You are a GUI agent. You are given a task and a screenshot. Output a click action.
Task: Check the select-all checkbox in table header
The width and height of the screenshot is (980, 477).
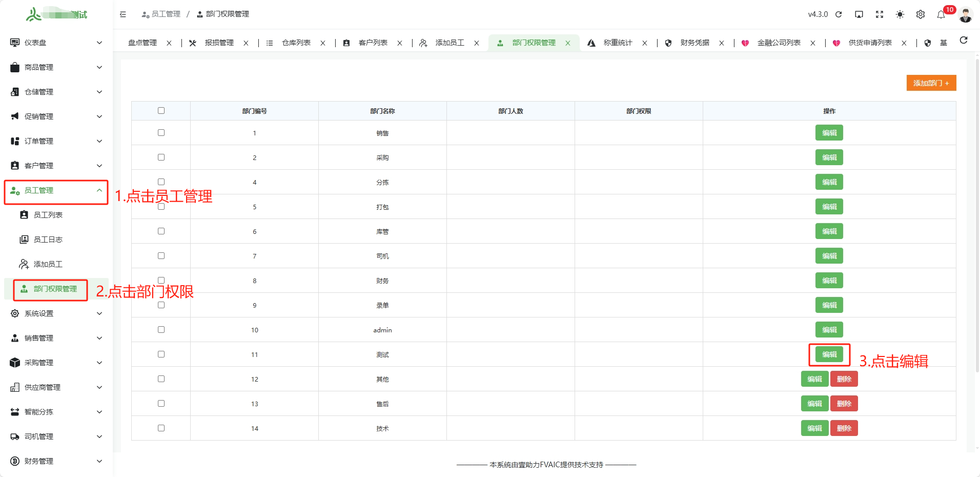point(161,110)
